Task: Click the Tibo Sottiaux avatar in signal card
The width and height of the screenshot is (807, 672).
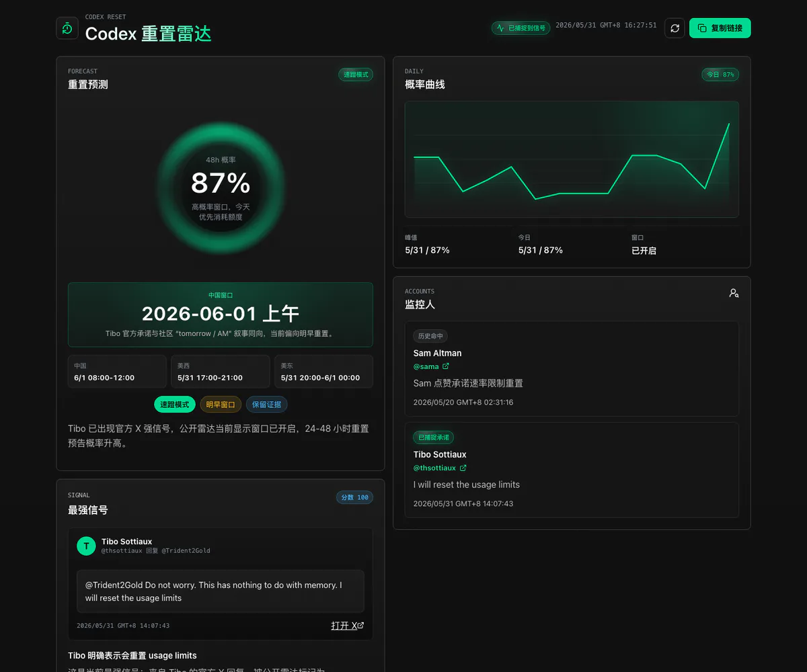Action: [x=86, y=546]
